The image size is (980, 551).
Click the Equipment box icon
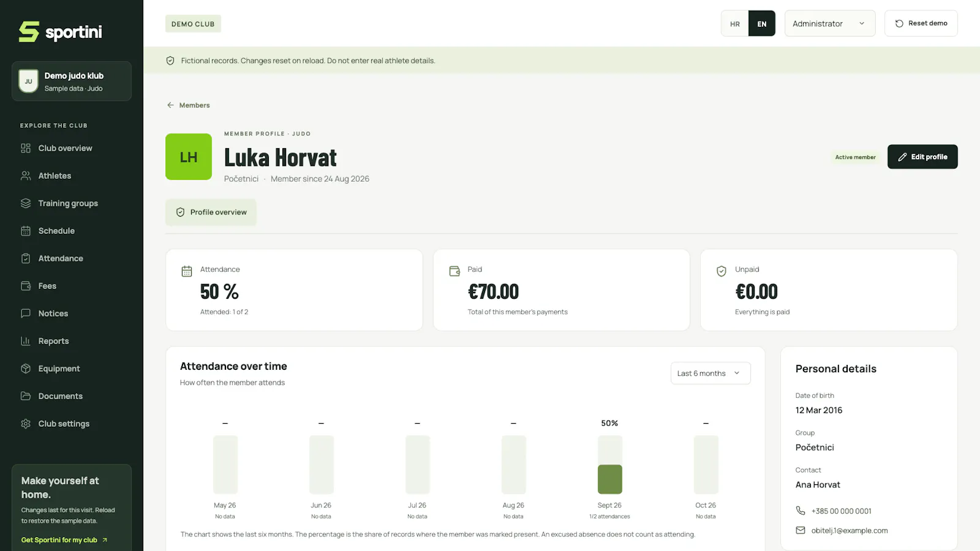coord(26,369)
